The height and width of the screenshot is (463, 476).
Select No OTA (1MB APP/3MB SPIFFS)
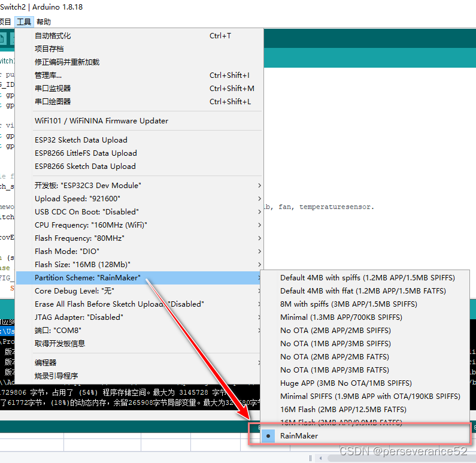(x=365, y=344)
